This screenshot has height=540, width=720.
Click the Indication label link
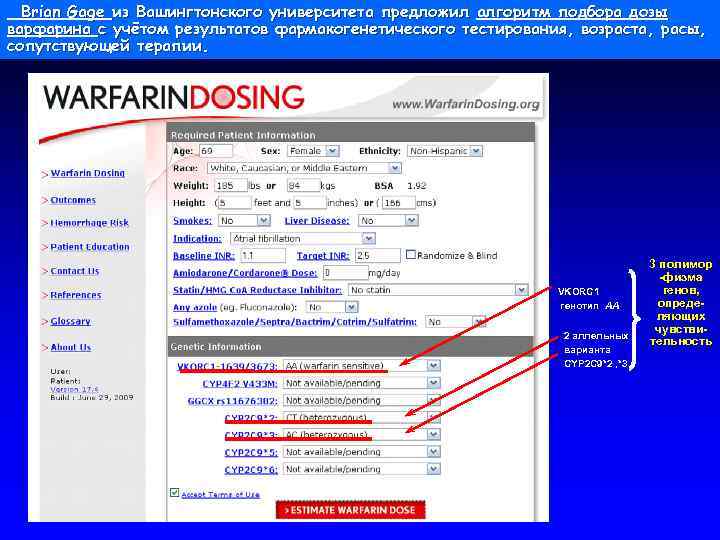[x=197, y=239]
